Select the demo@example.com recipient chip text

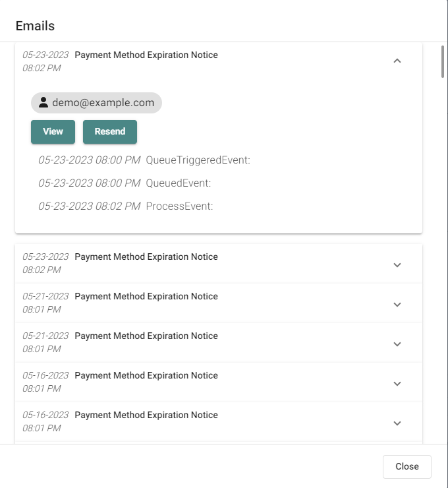(103, 103)
